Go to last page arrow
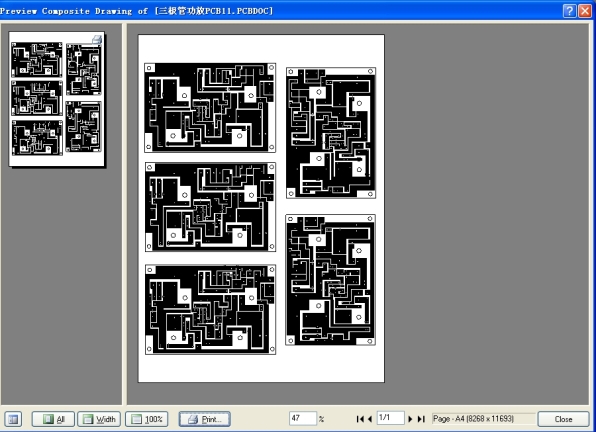The image size is (596, 432). [x=421, y=419]
